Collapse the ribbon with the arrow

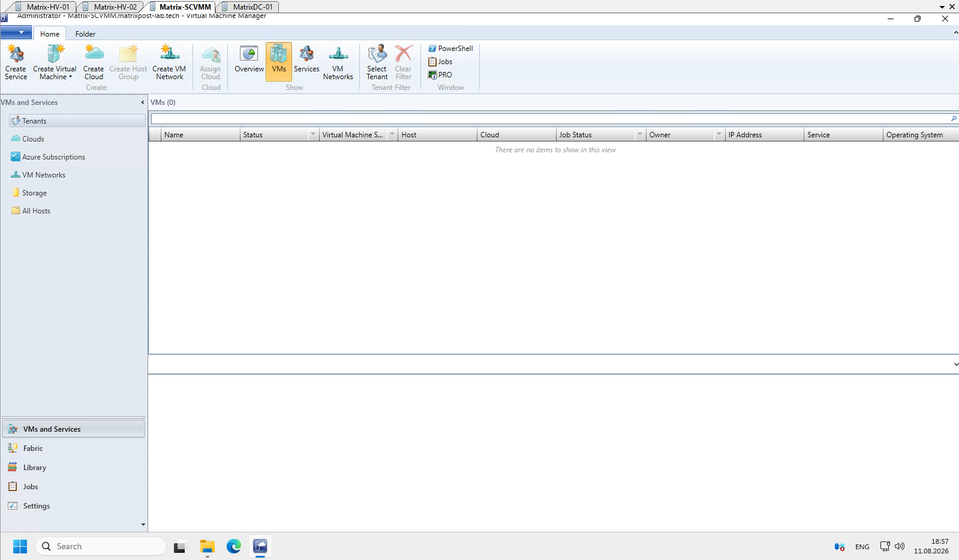tap(955, 33)
